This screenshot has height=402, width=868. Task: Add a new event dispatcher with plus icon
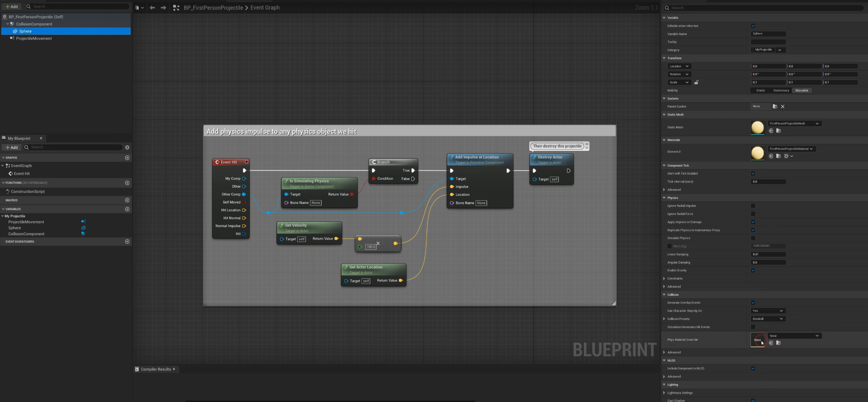click(127, 242)
